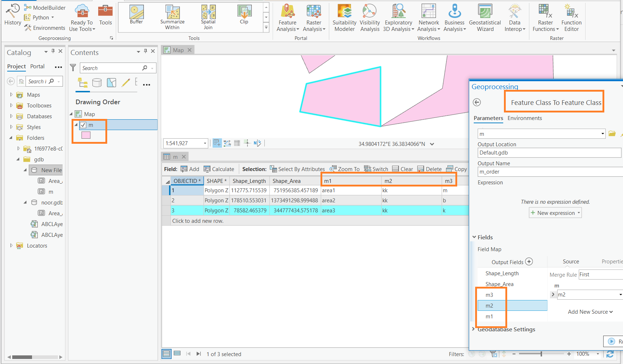The height and width of the screenshot is (364, 623).
Task: Click the New expression button
Action: pos(555,213)
